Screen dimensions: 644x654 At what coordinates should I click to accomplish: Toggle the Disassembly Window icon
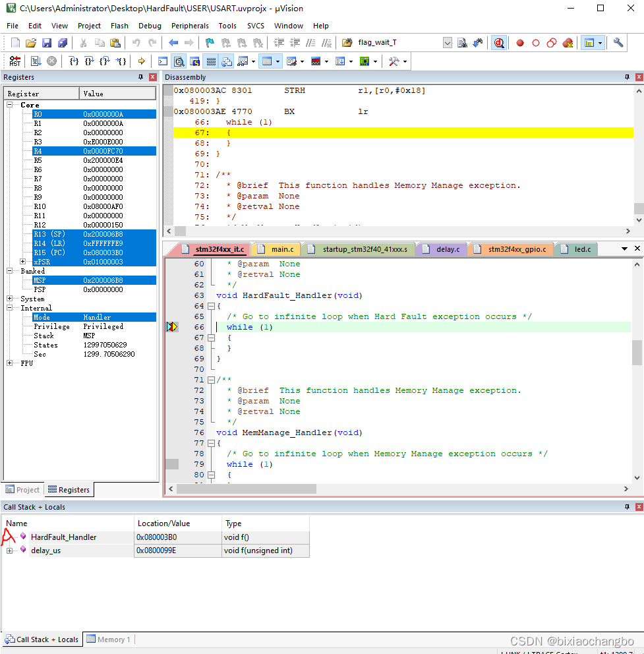(179, 61)
